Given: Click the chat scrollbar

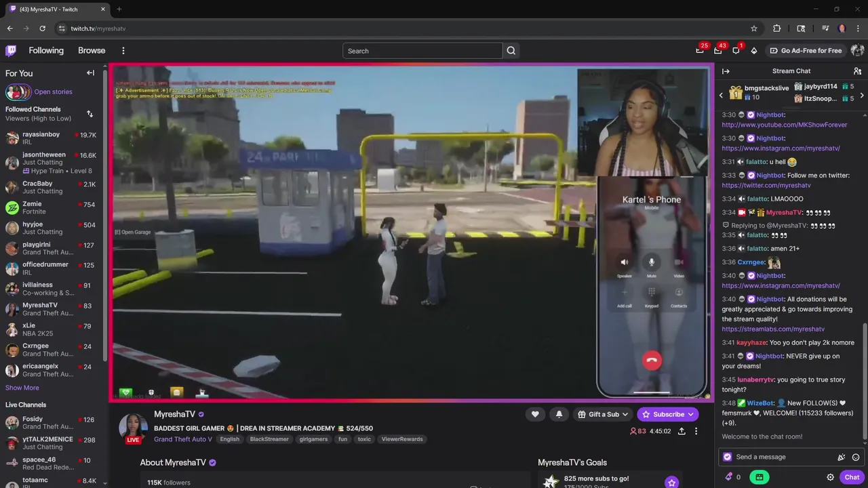Looking at the screenshot, I should 865,383.
